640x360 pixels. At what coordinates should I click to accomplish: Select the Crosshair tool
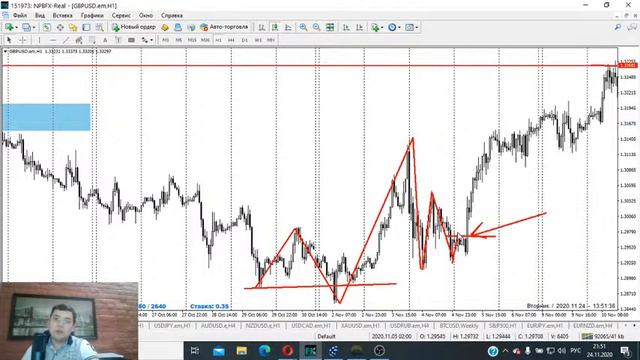pyautogui.click(x=23, y=40)
